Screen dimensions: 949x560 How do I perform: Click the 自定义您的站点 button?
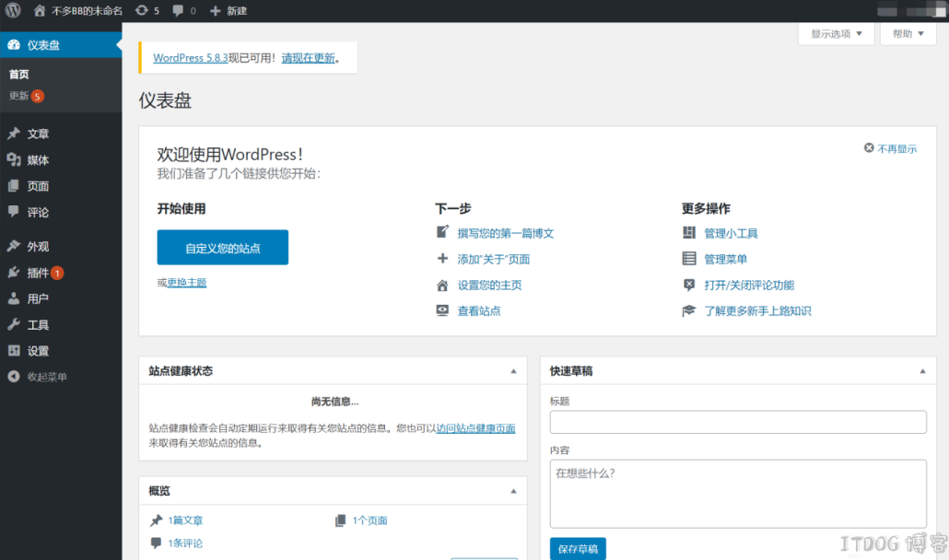pos(223,248)
